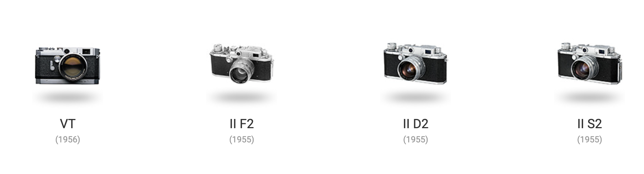Click the II S2 model title
The height and width of the screenshot is (174, 644).
590,124
